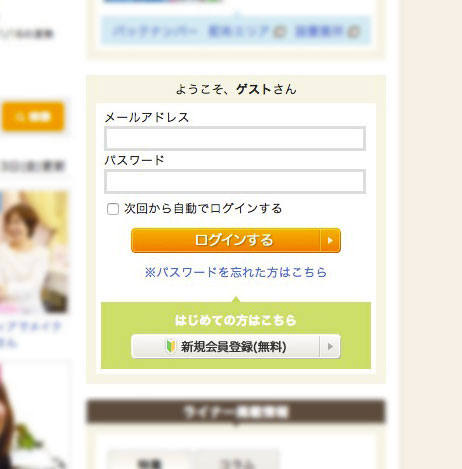Open the smiling woman photo thumbnail

click(34, 252)
